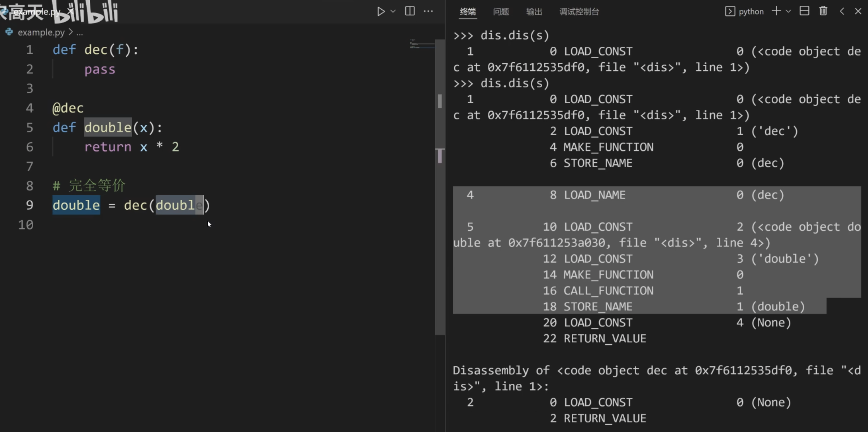Split the terminal panel
The width and height of the screenshot is (868, 432).
pyautogui.click(x=805, y=11)
